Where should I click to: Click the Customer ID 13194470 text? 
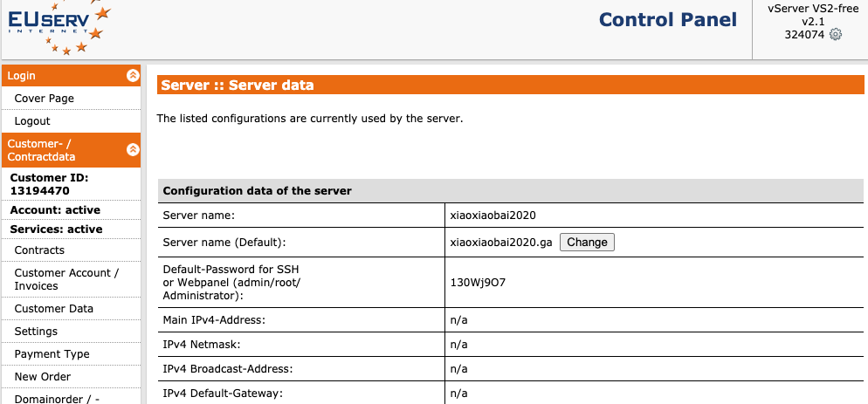click(x=49, y=184)
